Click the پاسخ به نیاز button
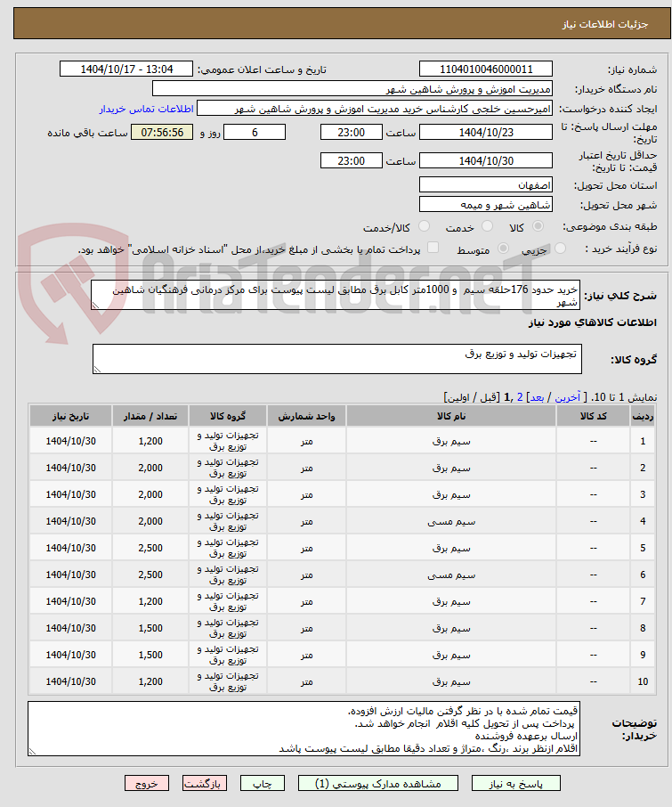 click(516, 783)
